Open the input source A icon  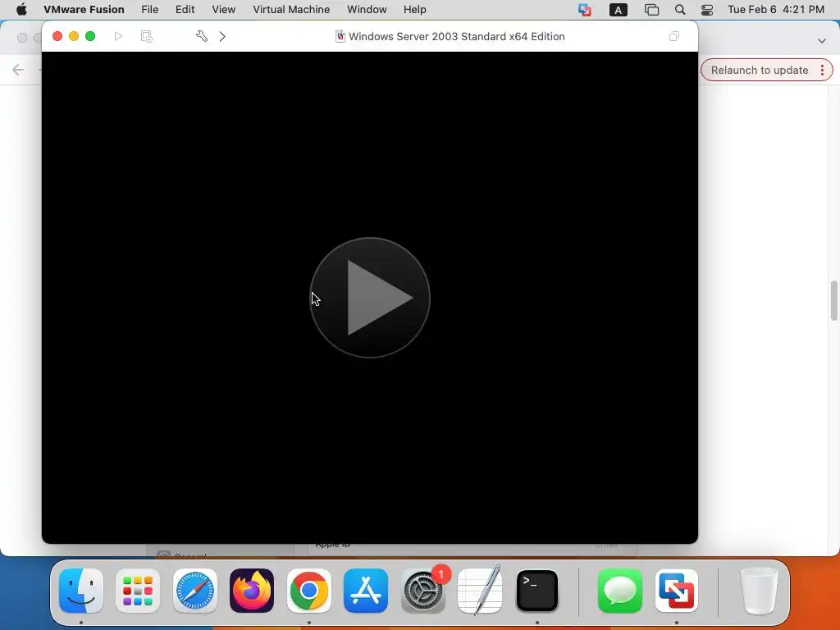[x=619, y=10]
